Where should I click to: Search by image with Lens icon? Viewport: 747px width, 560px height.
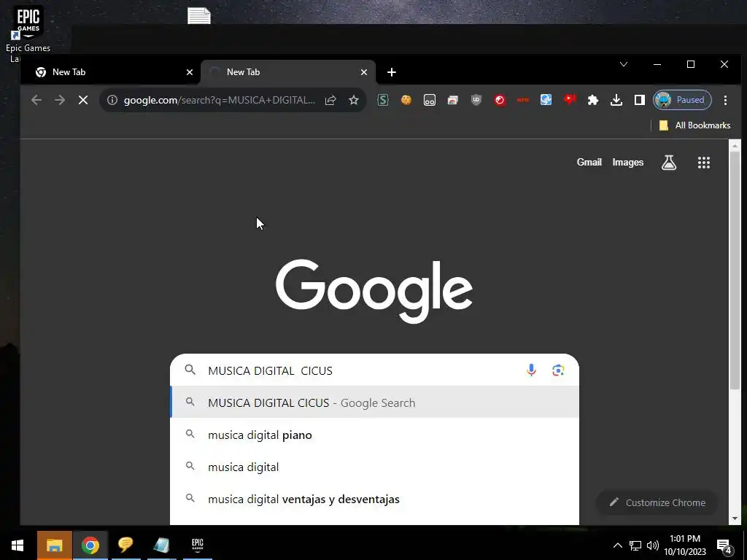[x=558, y=370]
